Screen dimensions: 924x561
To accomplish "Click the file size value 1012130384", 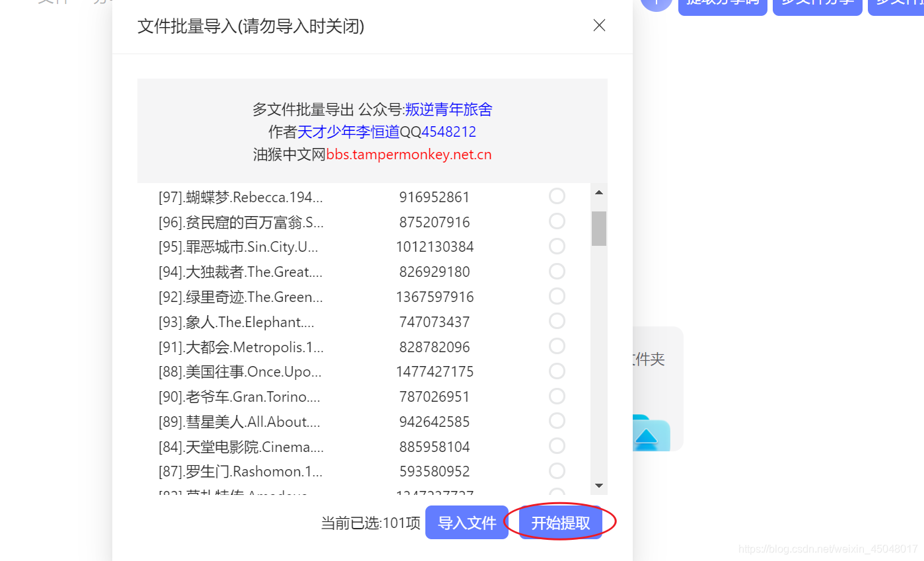I will coord(435,247).
